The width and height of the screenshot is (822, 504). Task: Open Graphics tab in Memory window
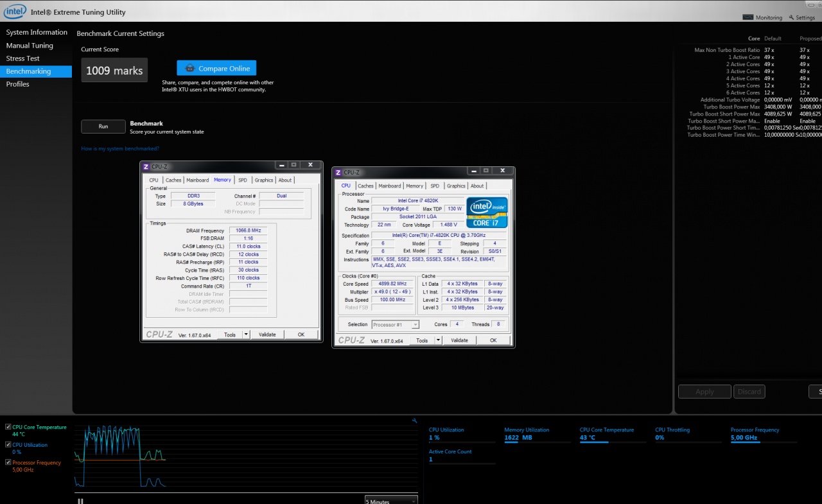tap(264, 180)
